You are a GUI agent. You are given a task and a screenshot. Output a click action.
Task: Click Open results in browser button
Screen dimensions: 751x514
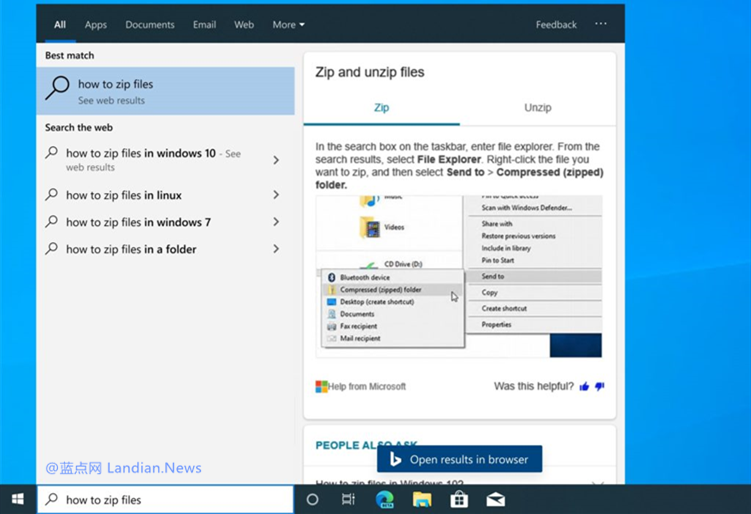[x=460, y=459]
